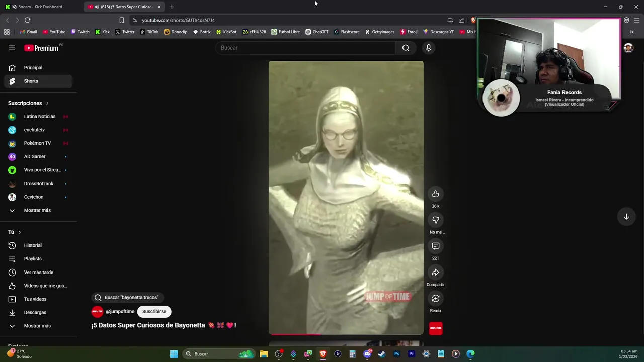644x362 pixels.
Task: Open Descargas in sidebar
Action: click(x=38, y=312)
